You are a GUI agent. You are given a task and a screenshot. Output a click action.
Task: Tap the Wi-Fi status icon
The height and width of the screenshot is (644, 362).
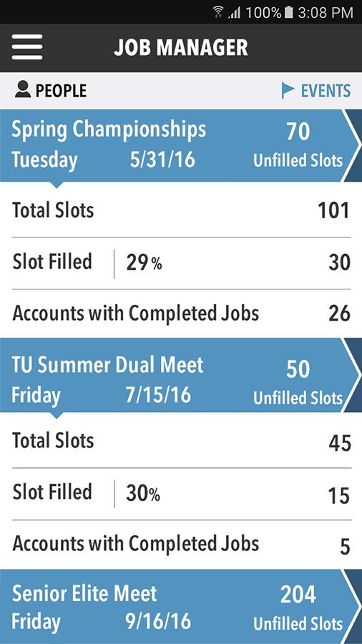pyautogui.click(x=219, y=12)
